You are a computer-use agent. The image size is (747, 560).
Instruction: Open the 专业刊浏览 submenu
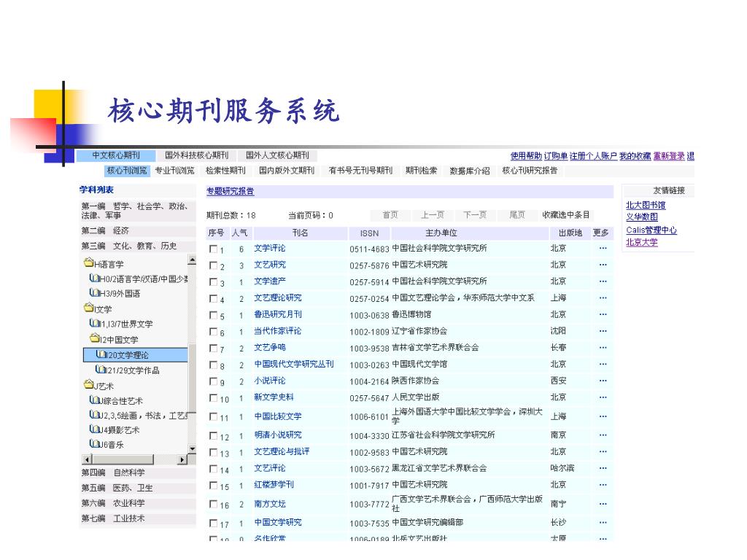[175, 171]
